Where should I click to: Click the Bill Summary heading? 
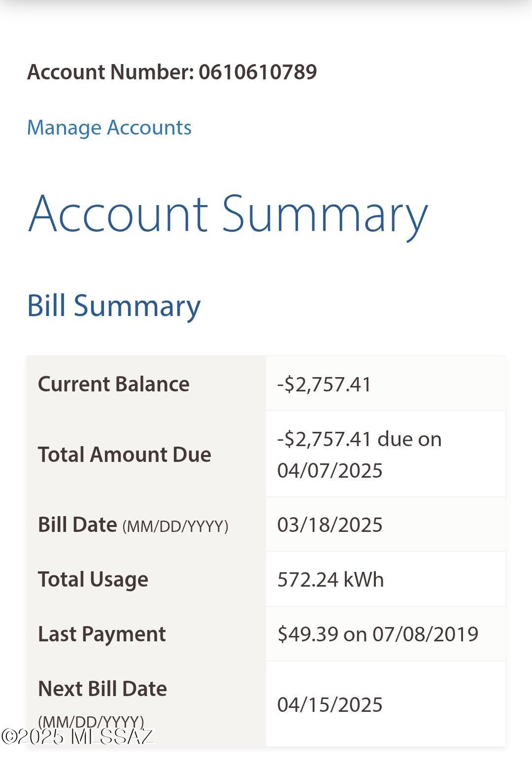tap(114, 306)
